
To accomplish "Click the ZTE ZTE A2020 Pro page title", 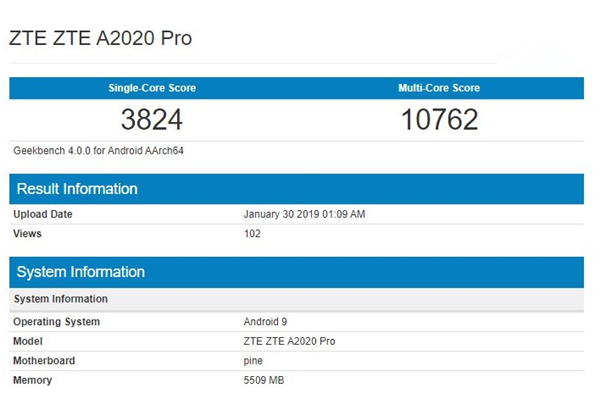I will pyautogui.click(x=101, y=39).
